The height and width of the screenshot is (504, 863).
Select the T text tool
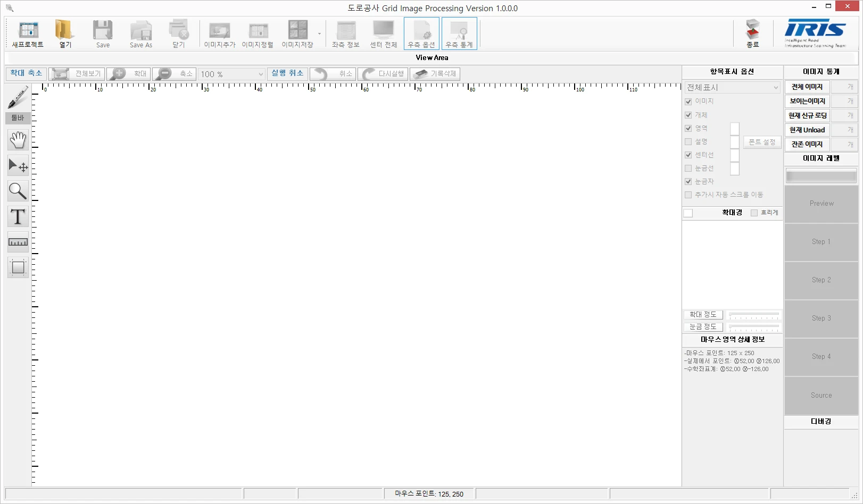[x=18, y=216]
